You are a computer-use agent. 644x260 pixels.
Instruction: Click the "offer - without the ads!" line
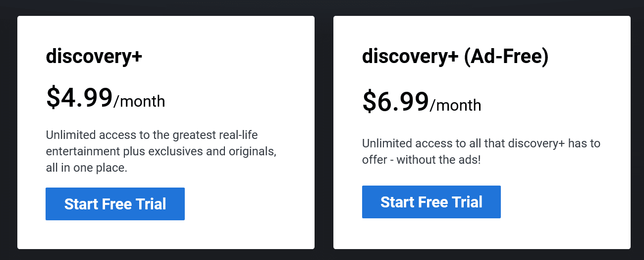[x=421, y=160]
